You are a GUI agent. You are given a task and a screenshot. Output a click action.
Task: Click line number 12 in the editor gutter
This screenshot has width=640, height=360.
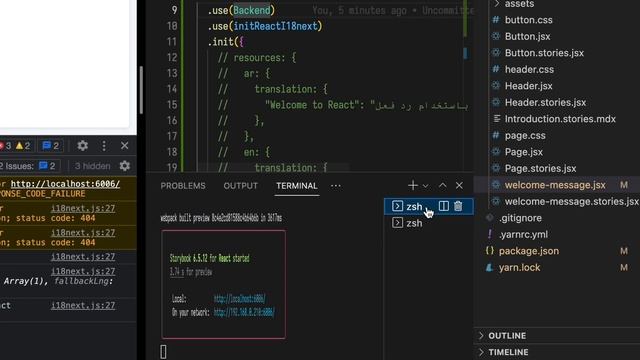pyautogui.click(x=172, y=58)
